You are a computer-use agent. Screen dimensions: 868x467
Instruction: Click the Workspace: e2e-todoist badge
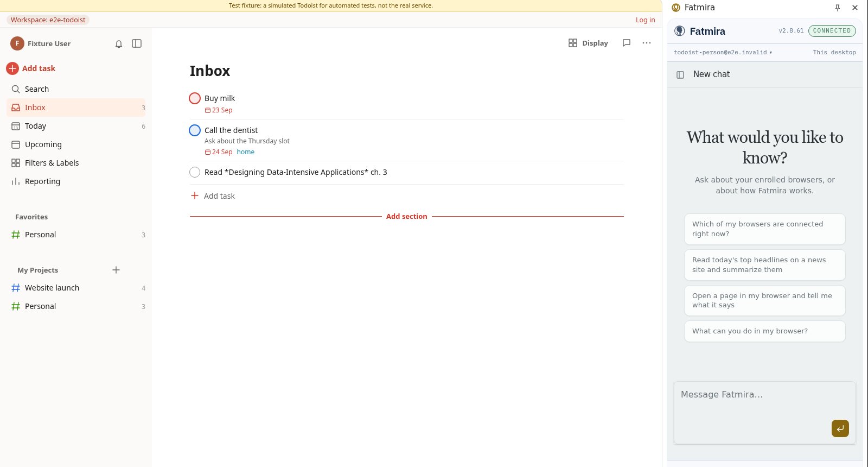coord(48,20)
